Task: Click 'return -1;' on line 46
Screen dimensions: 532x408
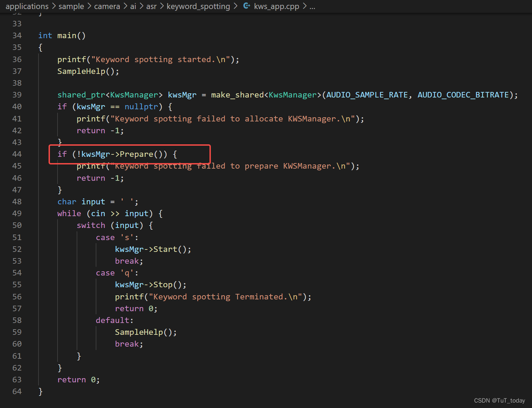Action: click(x=100, y=178)
